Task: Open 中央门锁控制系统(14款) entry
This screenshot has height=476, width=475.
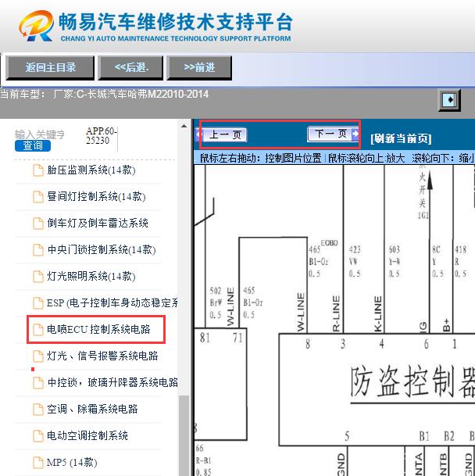Action: pos(102,250)
